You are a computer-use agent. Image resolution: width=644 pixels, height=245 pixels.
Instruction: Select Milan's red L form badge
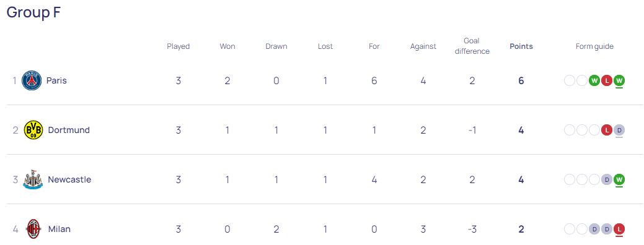coord(619,229)
